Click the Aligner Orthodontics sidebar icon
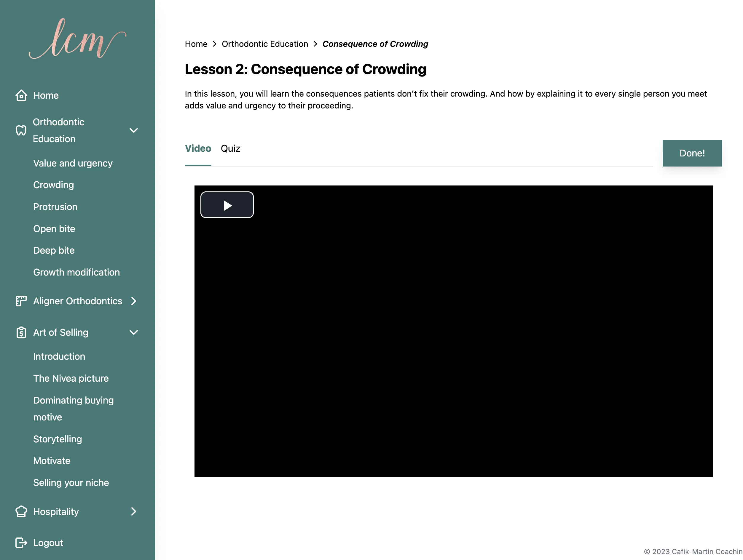This screenshot has height=560, width=743. [x=21, y=300]
